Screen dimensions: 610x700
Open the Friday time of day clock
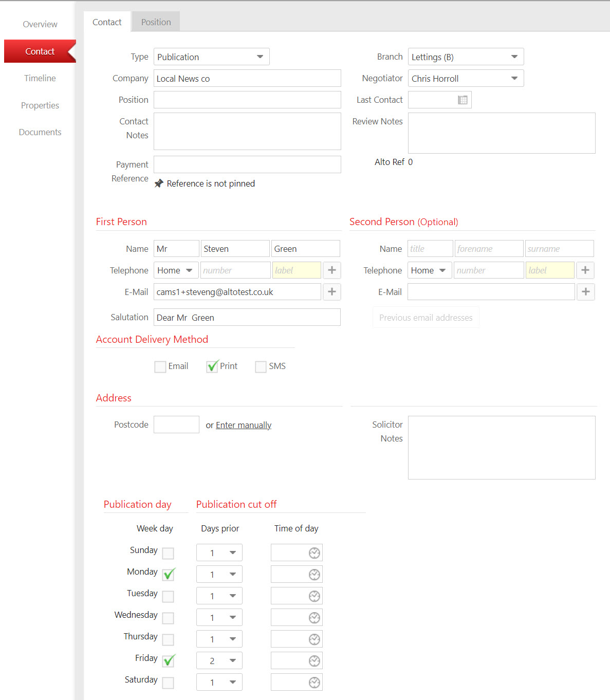(x=315, y=661)
